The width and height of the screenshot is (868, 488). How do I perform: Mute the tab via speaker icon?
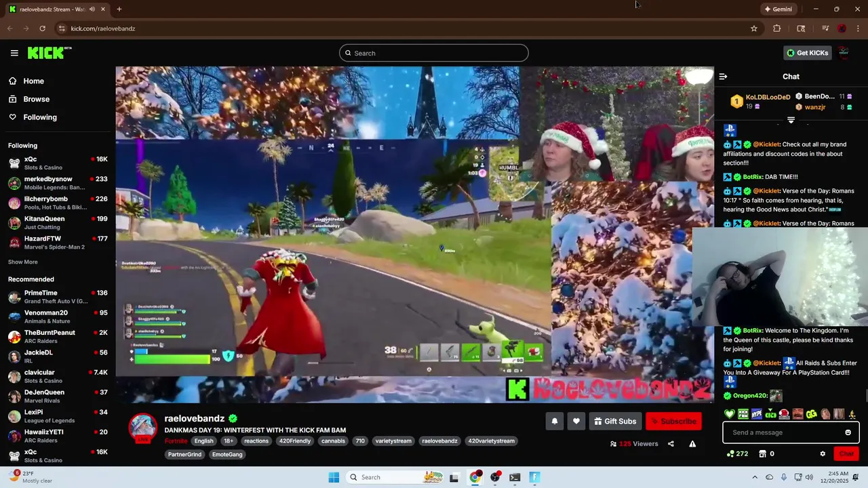[92, 9]
